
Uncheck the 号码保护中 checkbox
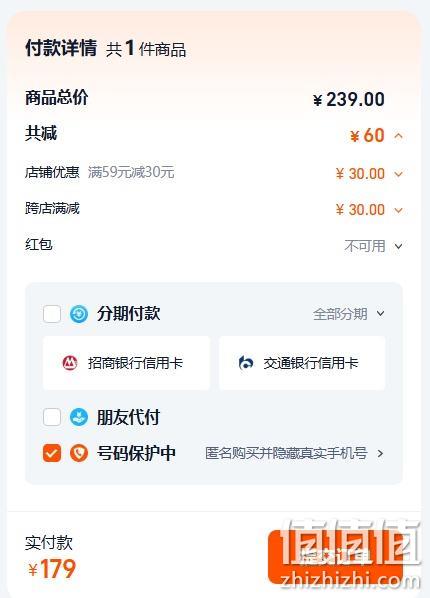click(52, 453)
